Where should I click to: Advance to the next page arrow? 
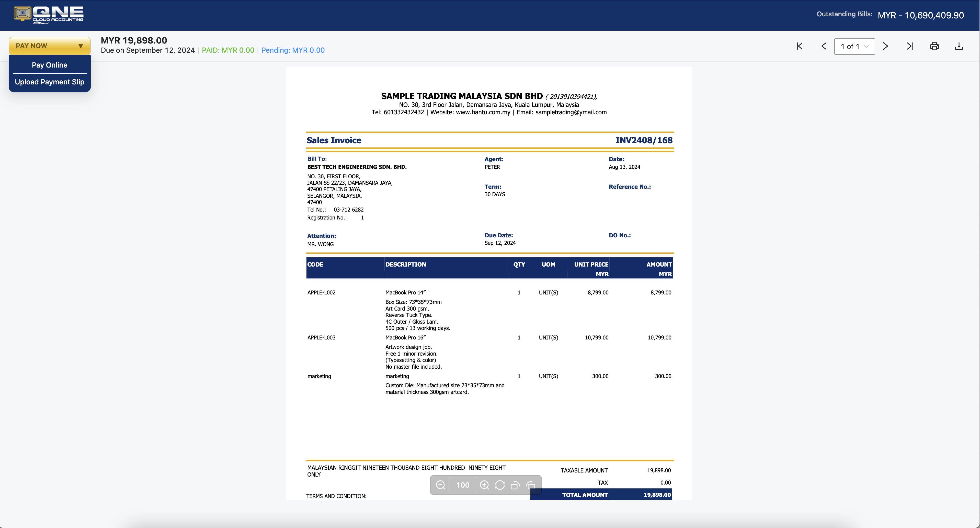(886, 47)
